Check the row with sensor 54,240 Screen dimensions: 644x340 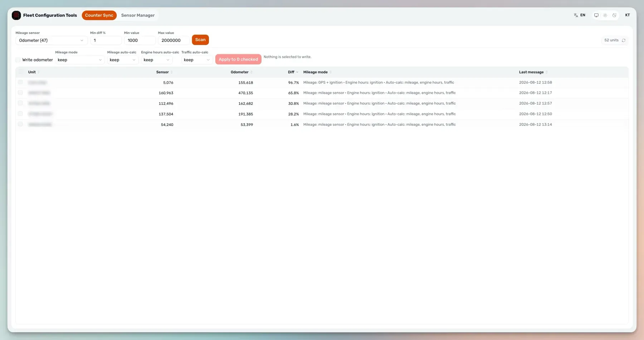[x=20, y=124]
